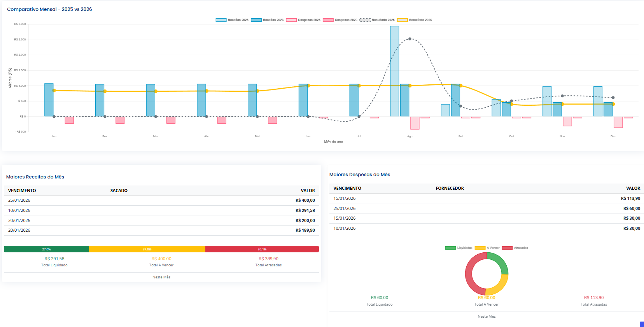Click the FORNECEDOR column header

(x=450, y=188)
